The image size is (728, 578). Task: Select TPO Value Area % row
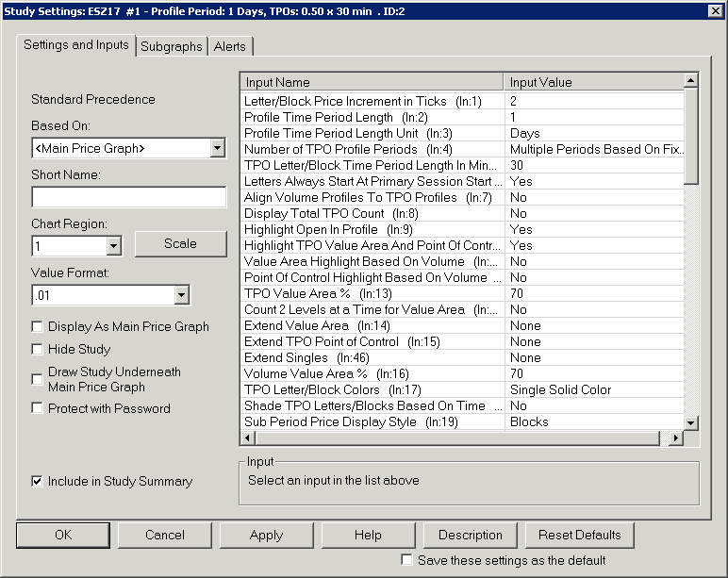pos(462,293)
